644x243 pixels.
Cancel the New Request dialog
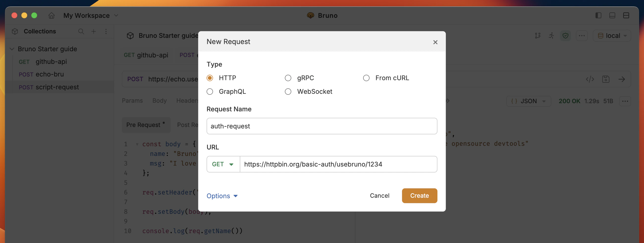tap(379, 195)
